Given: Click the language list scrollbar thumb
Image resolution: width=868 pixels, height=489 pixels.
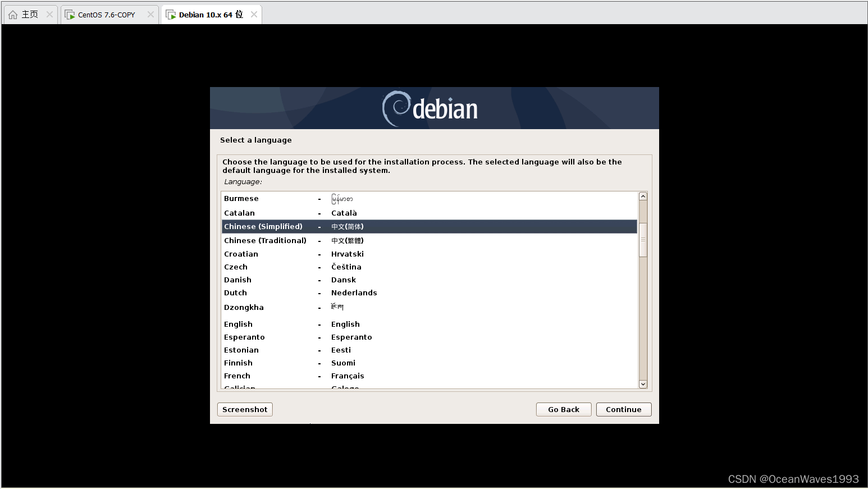Looking at the screenshot, I should point(643,240).
